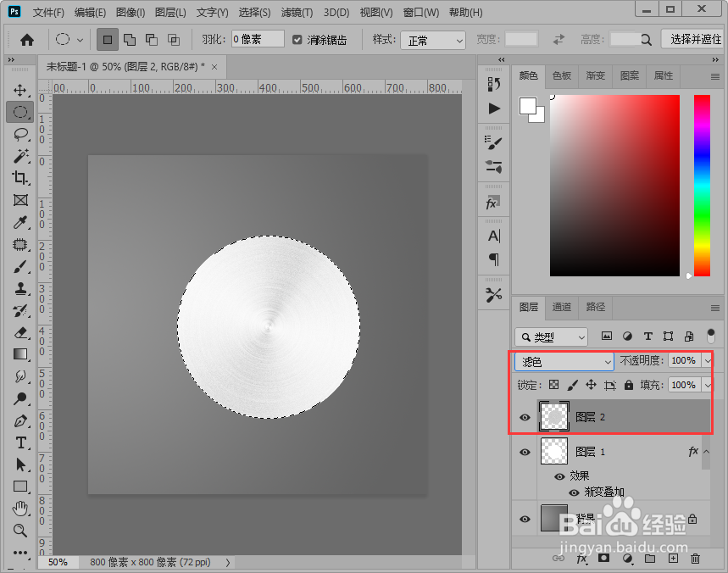
Task: Click the add to selection button
Action: click(130, 40)
